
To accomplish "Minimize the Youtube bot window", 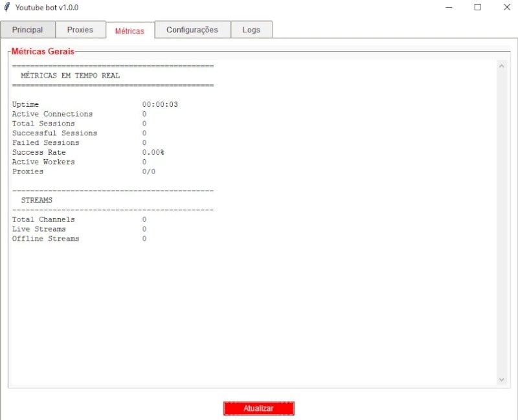I will tap(449, 7).
